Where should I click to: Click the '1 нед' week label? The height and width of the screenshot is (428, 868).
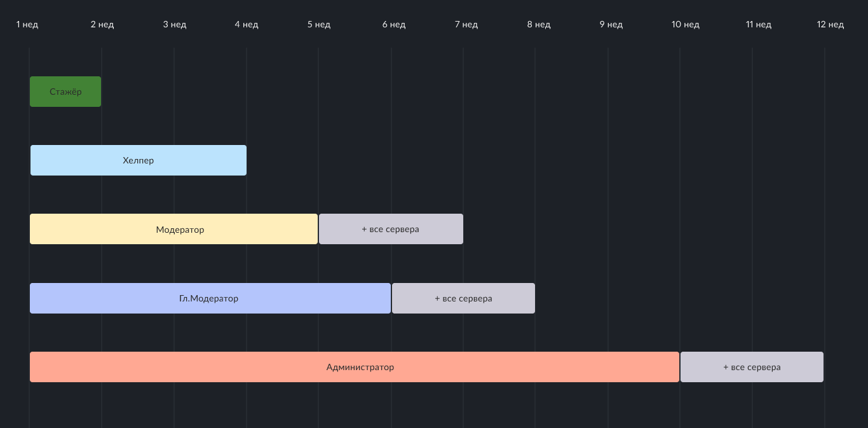click(27, 25)
